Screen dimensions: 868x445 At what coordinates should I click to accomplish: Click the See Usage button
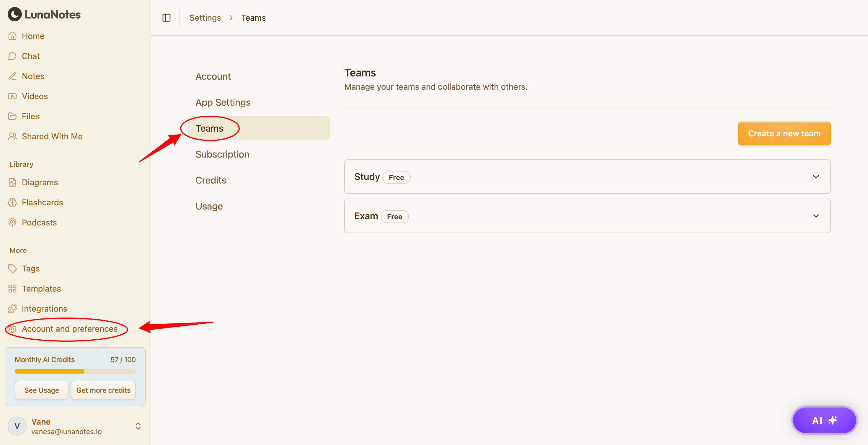coord(41,390)
